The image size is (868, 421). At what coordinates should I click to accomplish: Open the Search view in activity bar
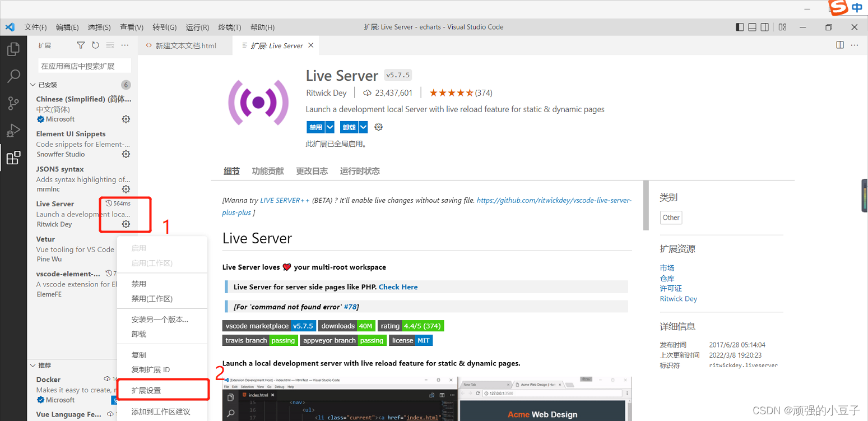coord(13,76)
